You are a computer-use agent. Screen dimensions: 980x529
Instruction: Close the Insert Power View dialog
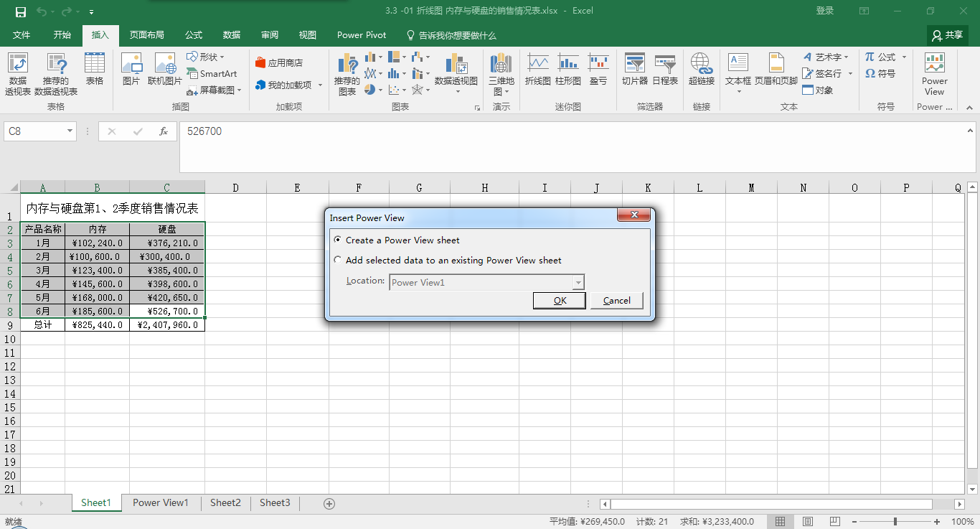[x=634, y=215]
